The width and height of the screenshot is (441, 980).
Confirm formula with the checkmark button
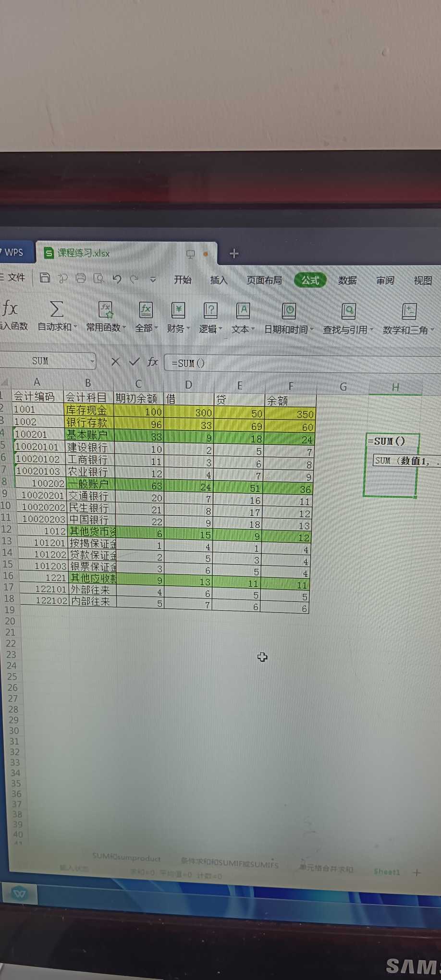click(x=134, y=362)
